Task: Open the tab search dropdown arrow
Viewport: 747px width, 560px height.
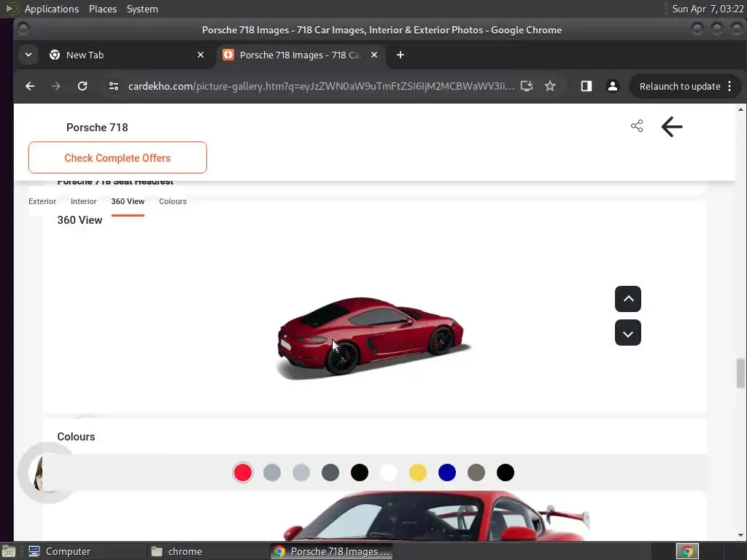Action: [28, 55]
